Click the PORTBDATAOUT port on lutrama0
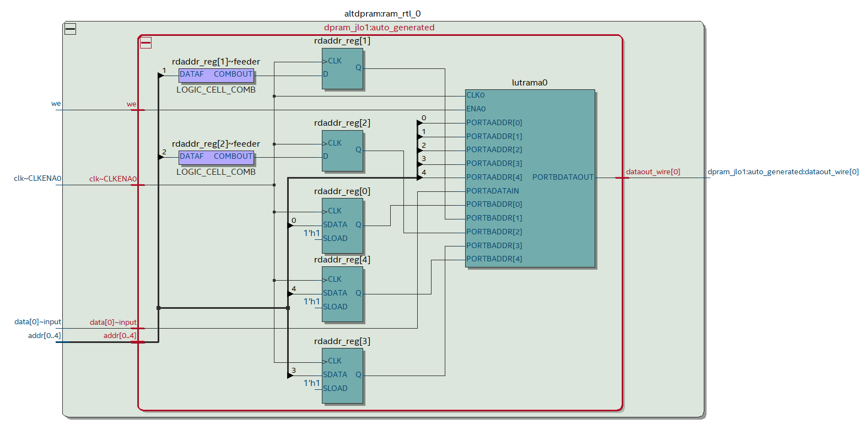 (x=562, y=177)
